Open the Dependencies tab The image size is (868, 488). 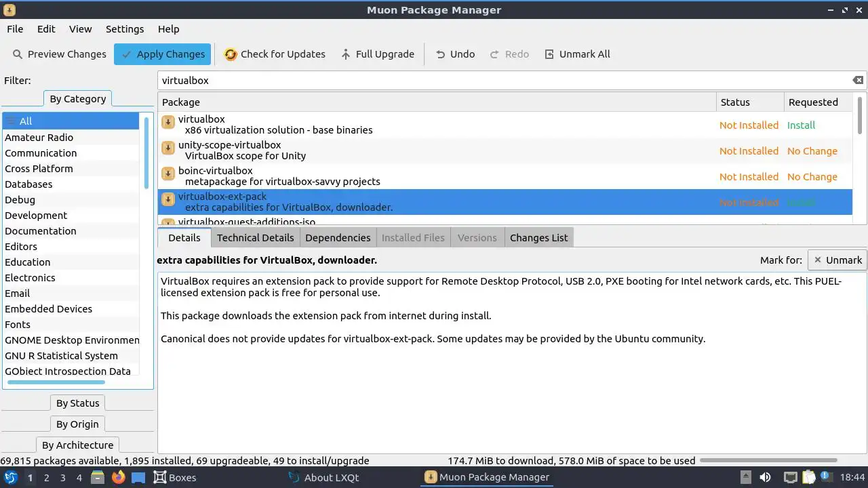[x=338, y=238]
